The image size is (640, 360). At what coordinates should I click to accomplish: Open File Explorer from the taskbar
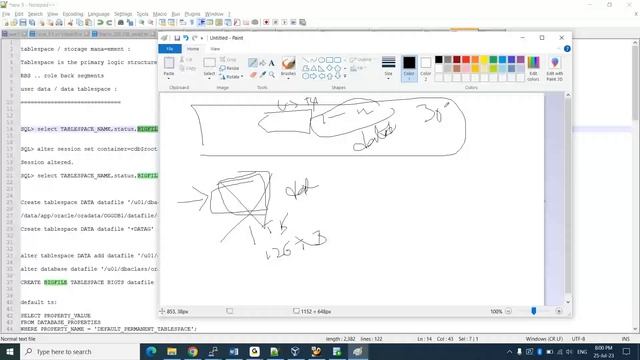coord(172,351)
